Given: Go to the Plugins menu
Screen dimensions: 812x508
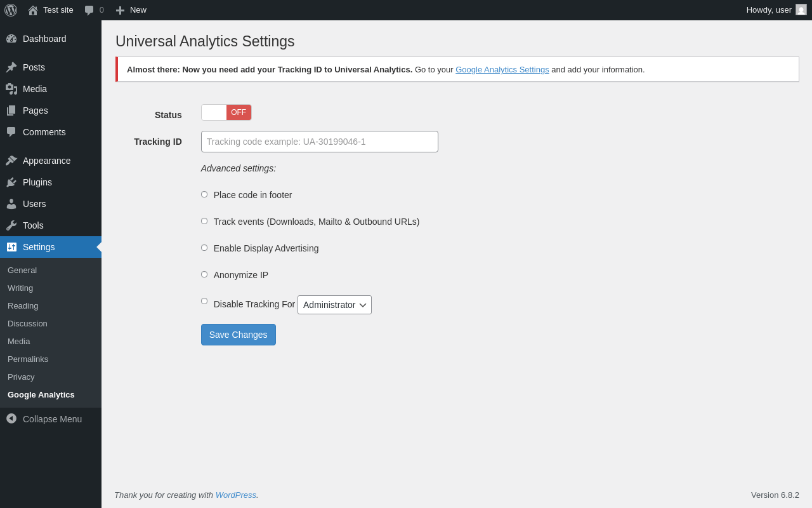Looking at the screenshot, I should coord(37,182).
